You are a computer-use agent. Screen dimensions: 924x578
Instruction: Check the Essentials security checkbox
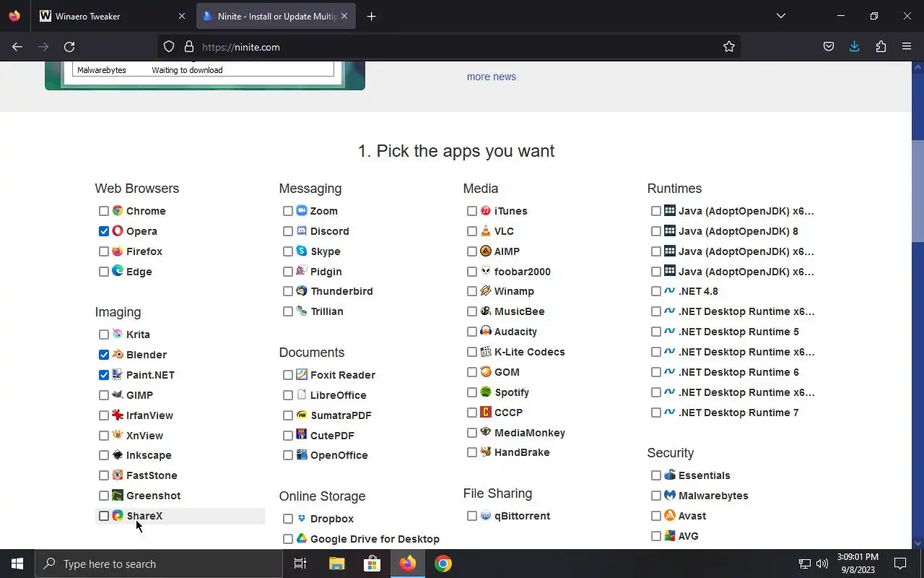[656, 475]
